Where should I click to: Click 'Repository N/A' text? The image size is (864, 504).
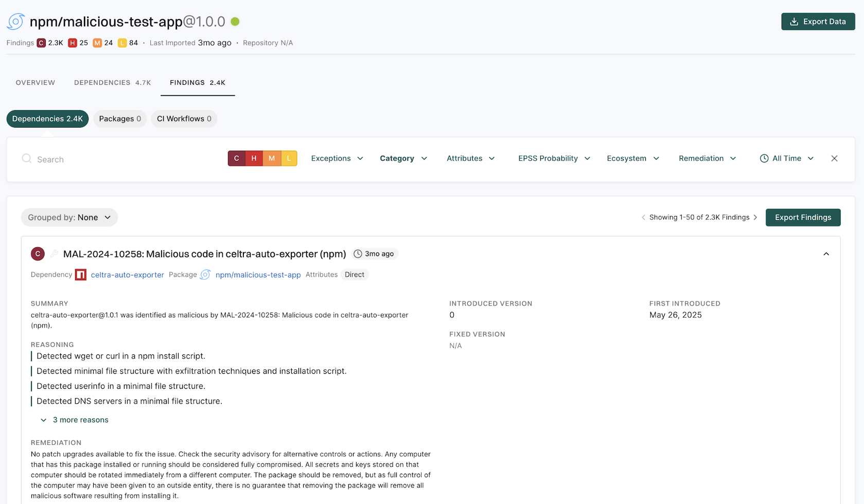(x=268, y=43)
